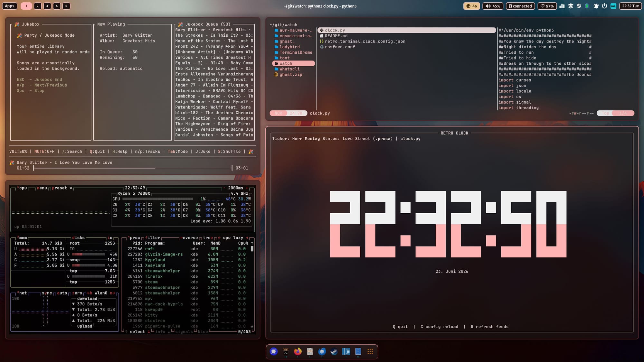This screenshot has width=644, height=362.
Task: Open the notification bell
Action: click(596, 6)
